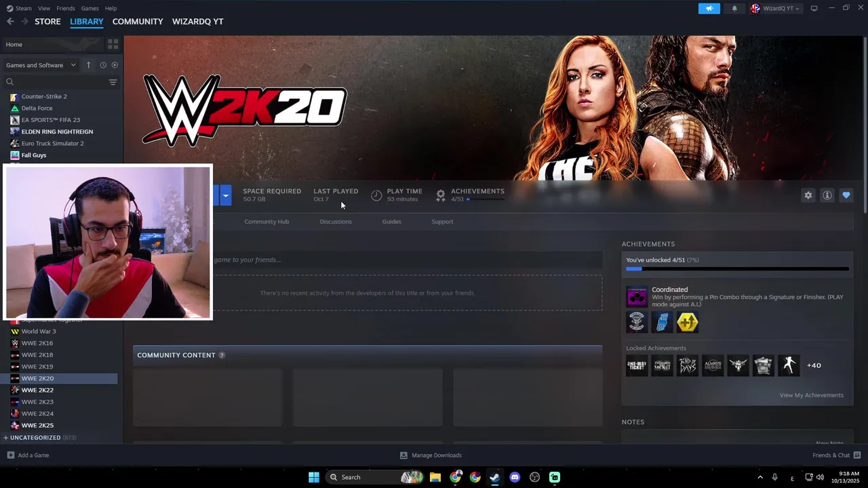
Task: Switch library to grid collections view
Action: click(113, 44)
